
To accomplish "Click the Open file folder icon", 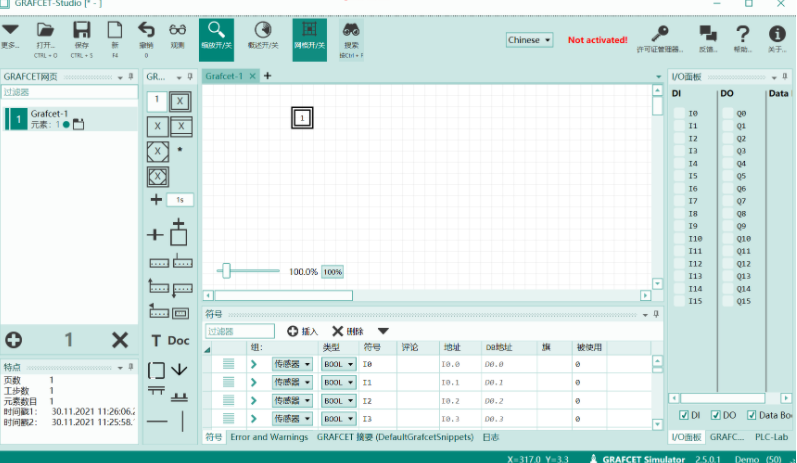I will 45,31.
